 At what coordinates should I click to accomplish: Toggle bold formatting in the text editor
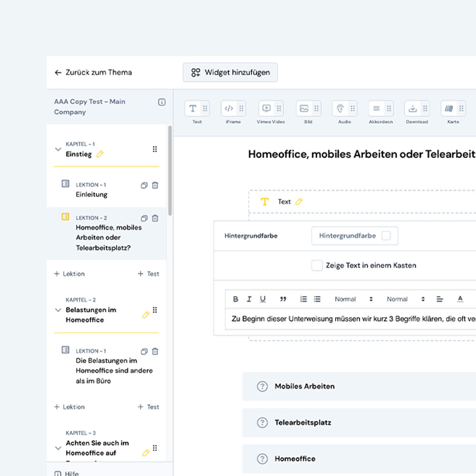pos(235,298)
